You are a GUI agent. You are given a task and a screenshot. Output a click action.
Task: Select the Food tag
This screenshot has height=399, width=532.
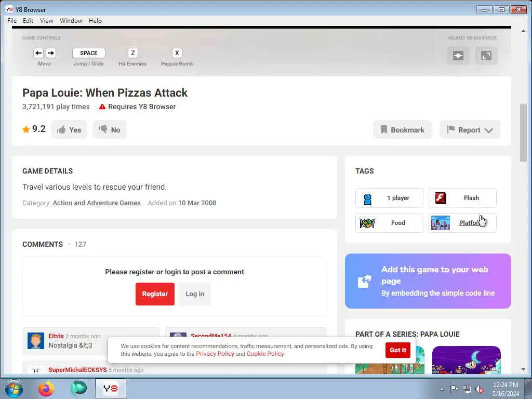click(x=389, y=223)
